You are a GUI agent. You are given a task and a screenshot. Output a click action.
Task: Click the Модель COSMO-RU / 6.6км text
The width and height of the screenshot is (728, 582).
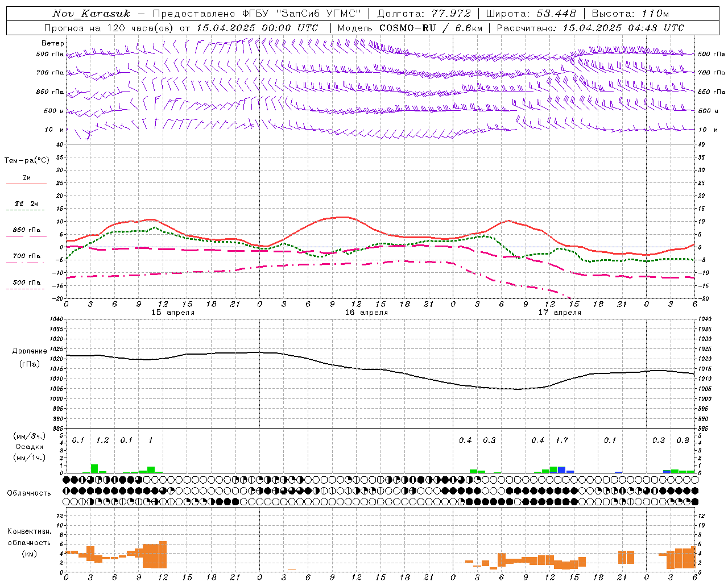[410, 28]
